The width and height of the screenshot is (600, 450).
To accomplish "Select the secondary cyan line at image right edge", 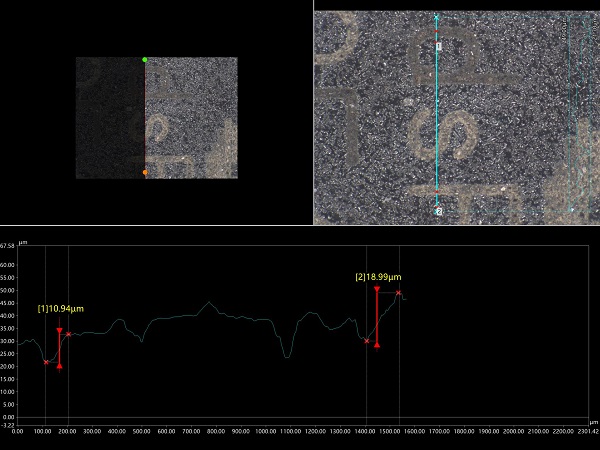I will [571, 110].
